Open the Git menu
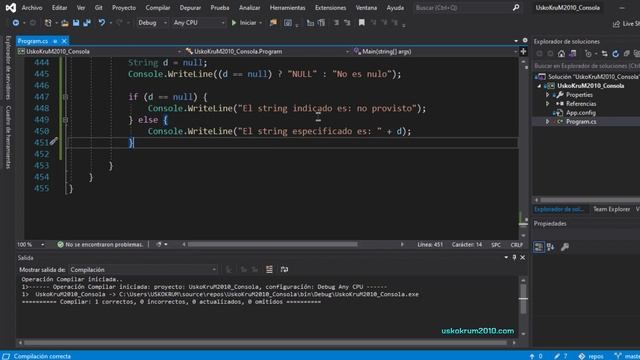 point(98,8)
